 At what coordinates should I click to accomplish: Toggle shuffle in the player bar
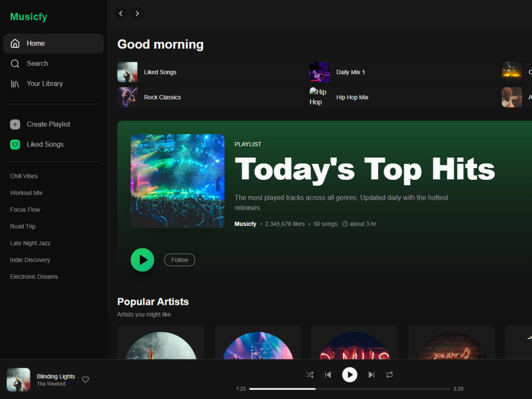pyautogui.click(x=310, y=375)
